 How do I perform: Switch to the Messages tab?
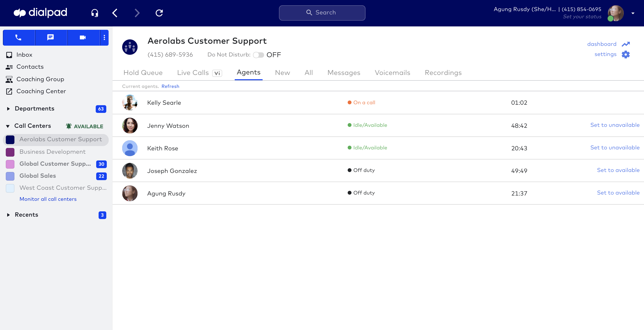click(x=344, y=73)
